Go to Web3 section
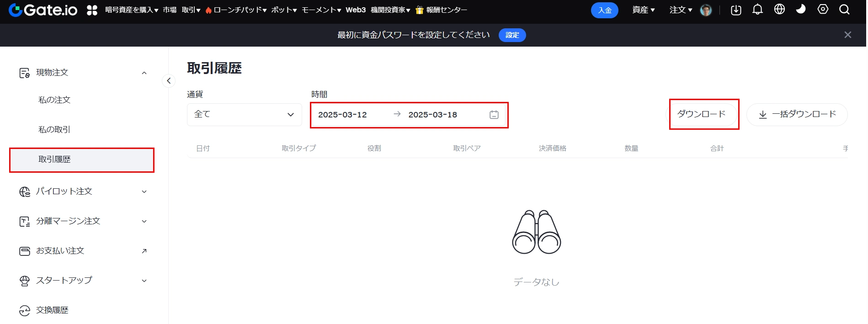The image size is (868, 324). [x=356, y=10]
